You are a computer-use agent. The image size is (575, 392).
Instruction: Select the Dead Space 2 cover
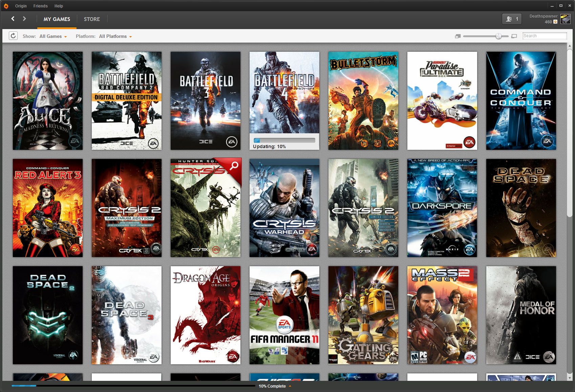48,315
